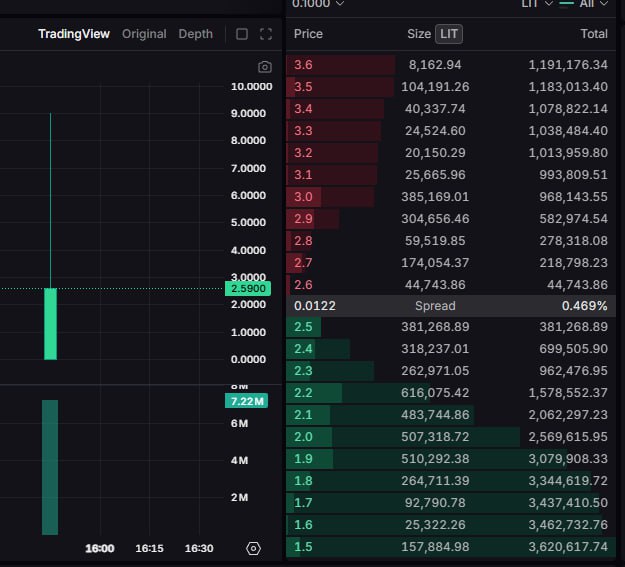Open the Depth chart tab
Screen dimensions: 625x567
[195, 34]
